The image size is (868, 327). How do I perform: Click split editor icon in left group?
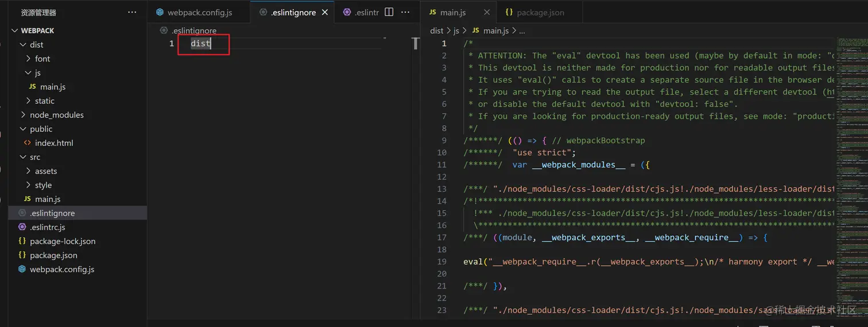click(x=389, y=12)
